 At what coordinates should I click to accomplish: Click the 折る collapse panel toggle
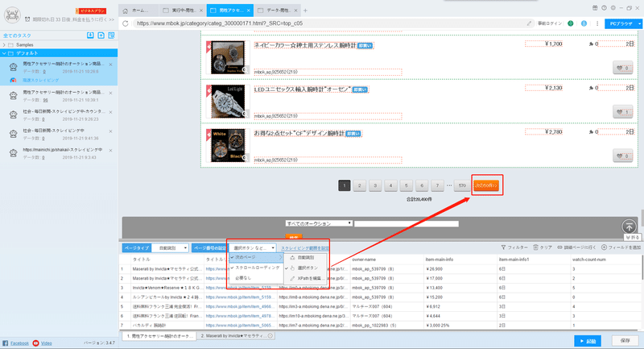[633, 237]
